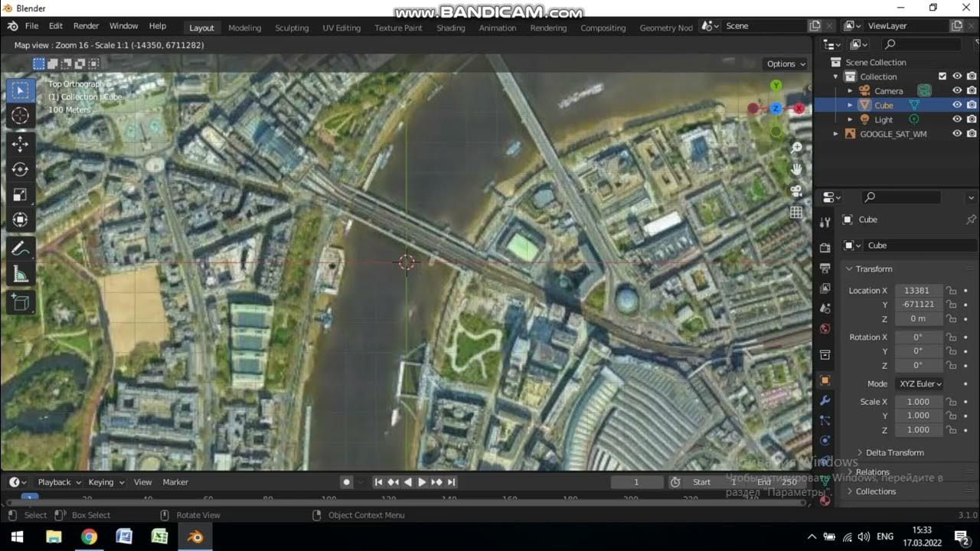Image resolution: width=980 pixels, height=551 pixels.
Task: Select the Move tool
Action: [x=20, y=144]
